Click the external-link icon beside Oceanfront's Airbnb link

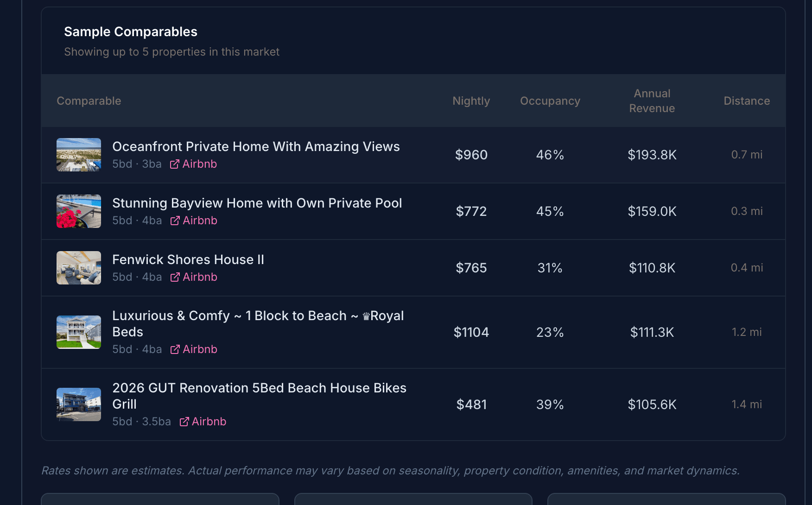(175, 164)
